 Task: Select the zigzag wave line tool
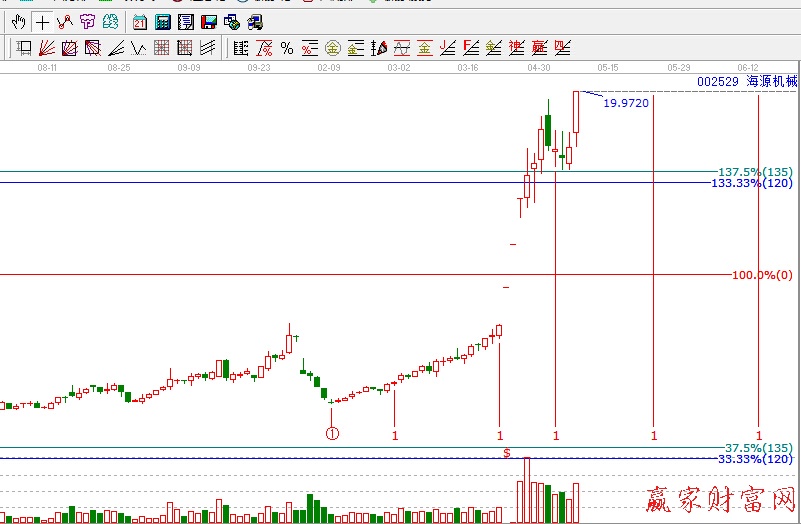pyautogui.click(x=138, y=47)
